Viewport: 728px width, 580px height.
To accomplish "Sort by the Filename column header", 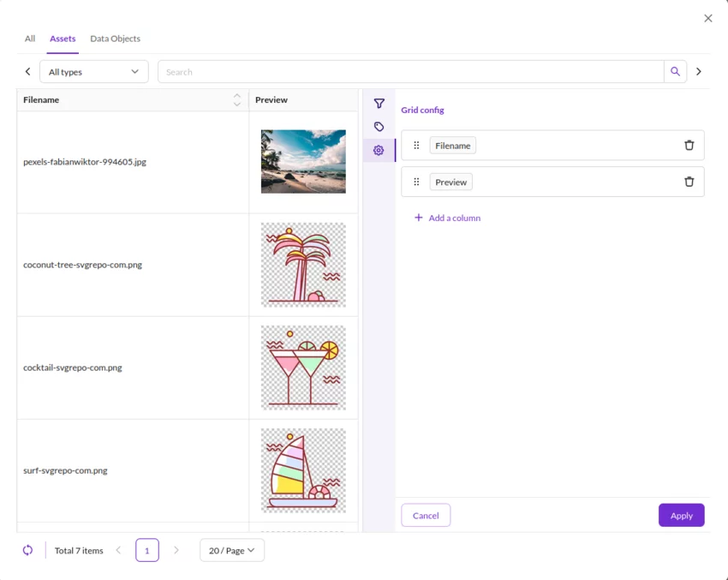I will 128,100.
